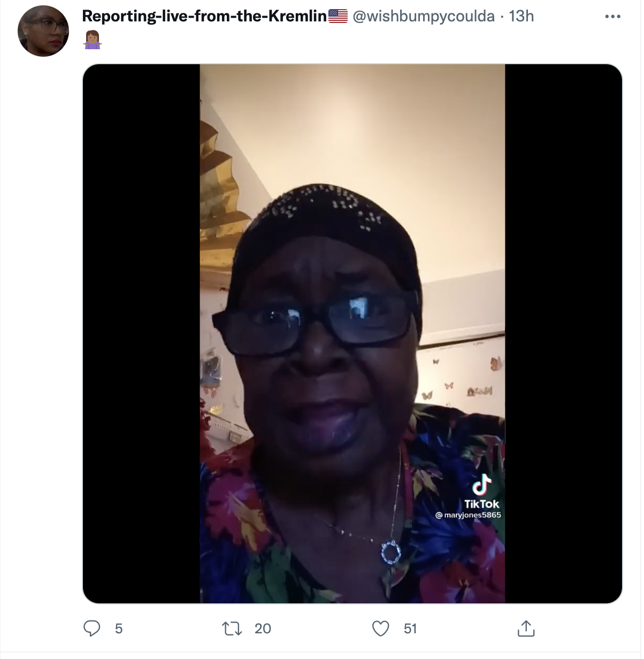This screenshot has width=644, height=659.
Task: Click the TikTok logo watermark in video
Action: [481, 492]
